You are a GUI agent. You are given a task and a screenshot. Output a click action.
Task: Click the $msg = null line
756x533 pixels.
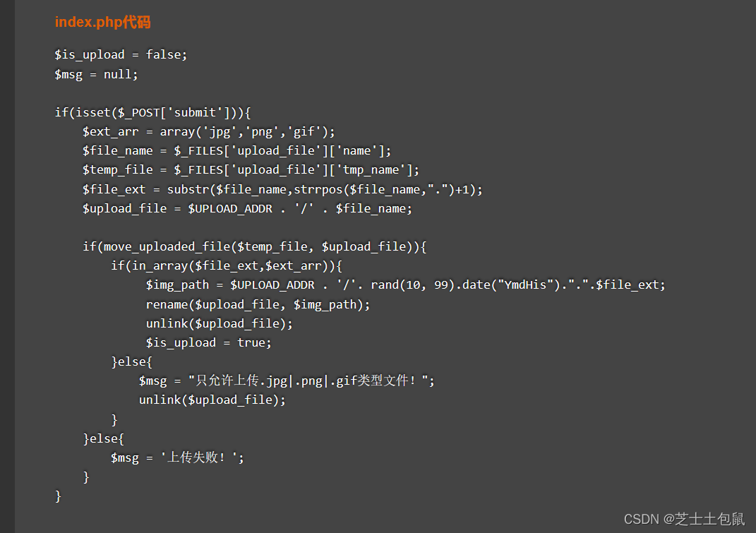(96, 75)
